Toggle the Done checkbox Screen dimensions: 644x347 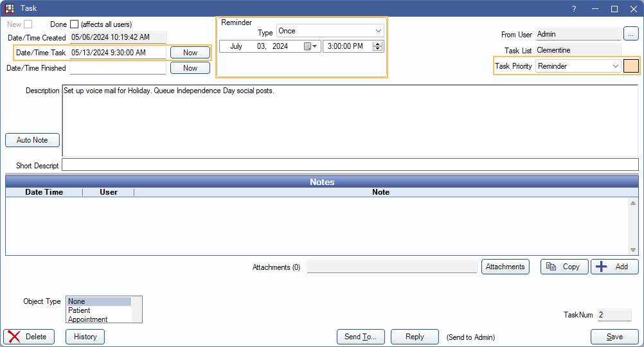point(74,24)
